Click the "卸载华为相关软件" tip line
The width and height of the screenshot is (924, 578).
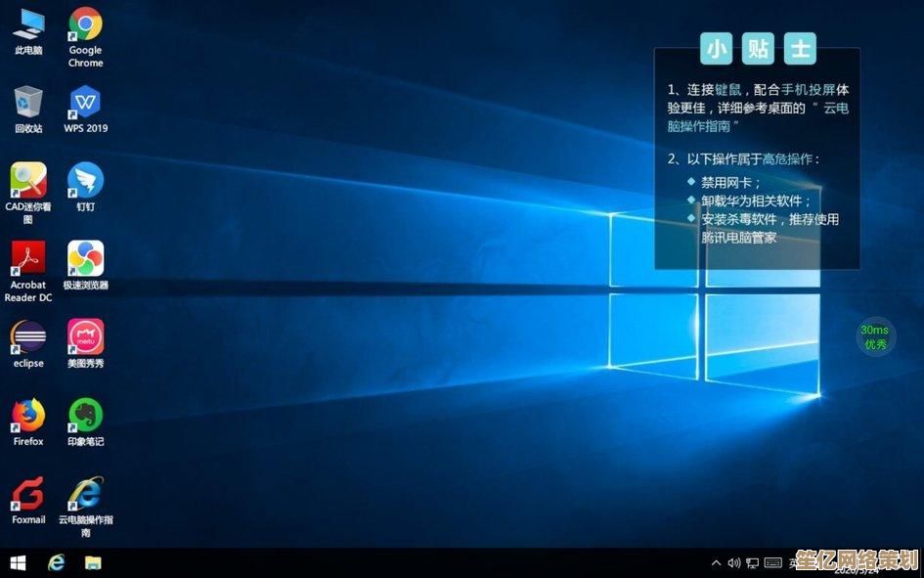(x=751, y=200)
